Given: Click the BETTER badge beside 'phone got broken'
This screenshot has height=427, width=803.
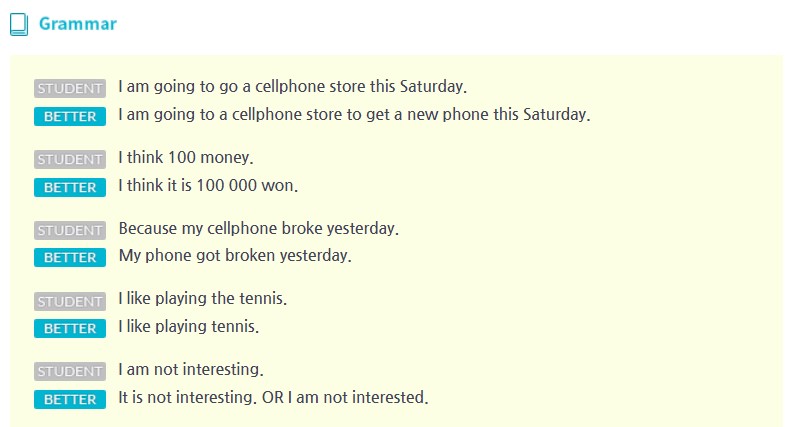Looking at the screenshot, I should 70,258.
